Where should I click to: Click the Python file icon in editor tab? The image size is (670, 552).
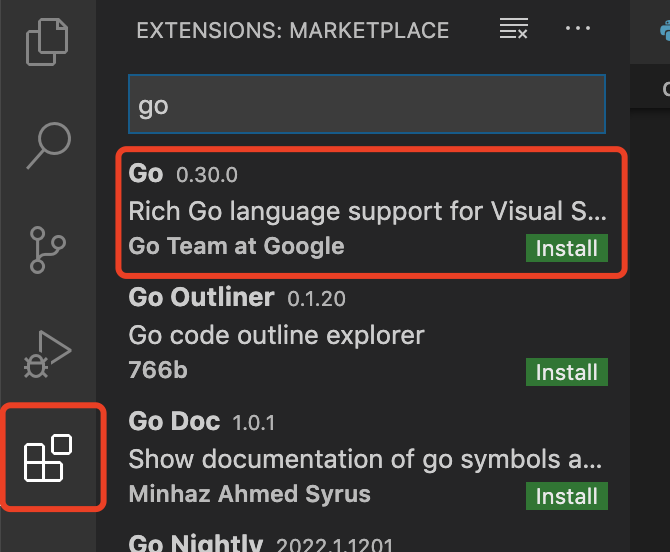point(665,31)
